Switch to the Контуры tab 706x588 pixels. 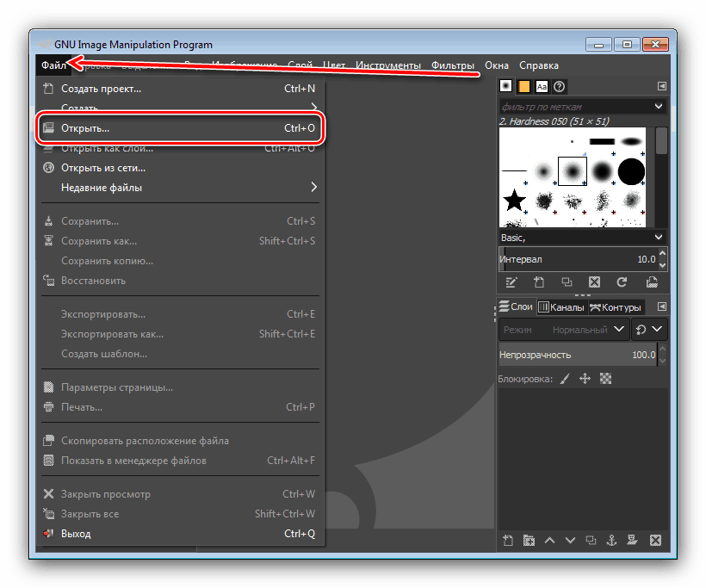616,307
